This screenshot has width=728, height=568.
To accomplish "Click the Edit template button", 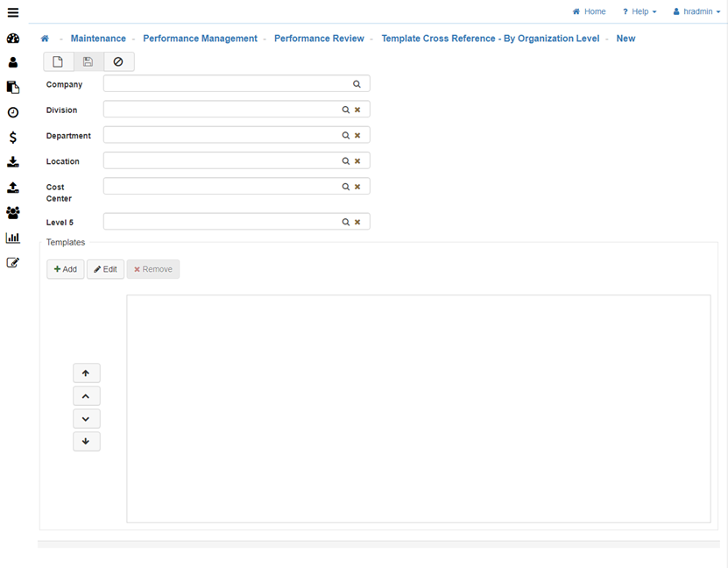I will (105, 269).
